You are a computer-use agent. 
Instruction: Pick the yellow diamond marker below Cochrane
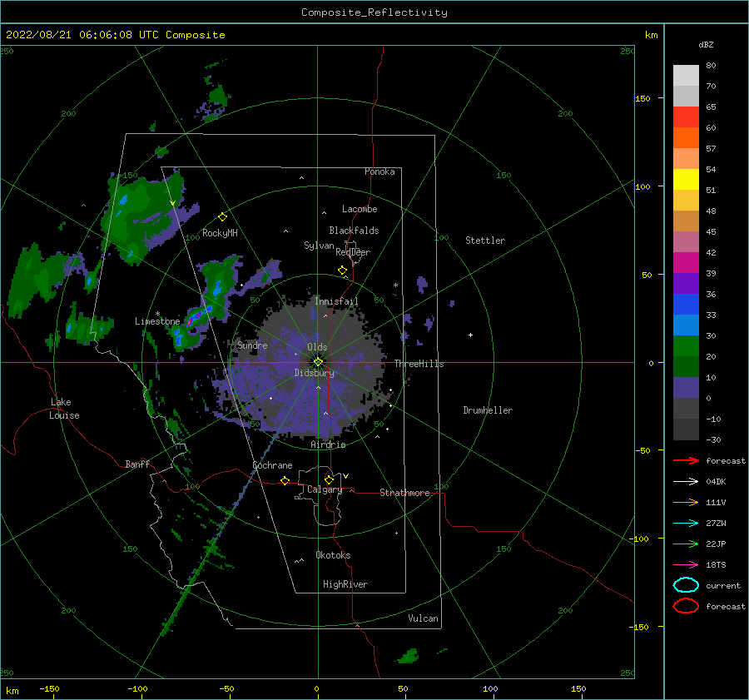coord(285,481)
